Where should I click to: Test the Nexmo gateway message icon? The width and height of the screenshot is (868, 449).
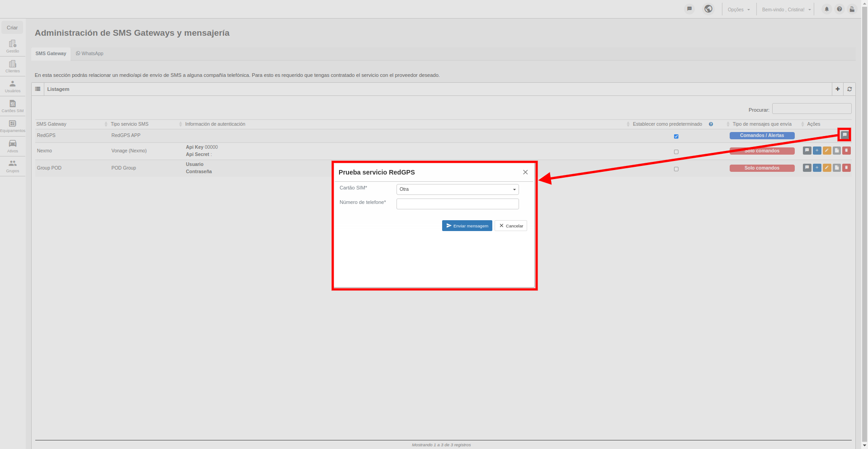tap(807, 151)
